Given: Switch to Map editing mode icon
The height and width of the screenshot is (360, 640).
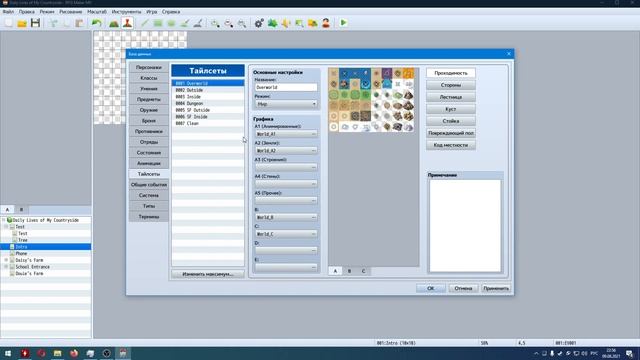Looking at the screenshot, I should 114,23.
